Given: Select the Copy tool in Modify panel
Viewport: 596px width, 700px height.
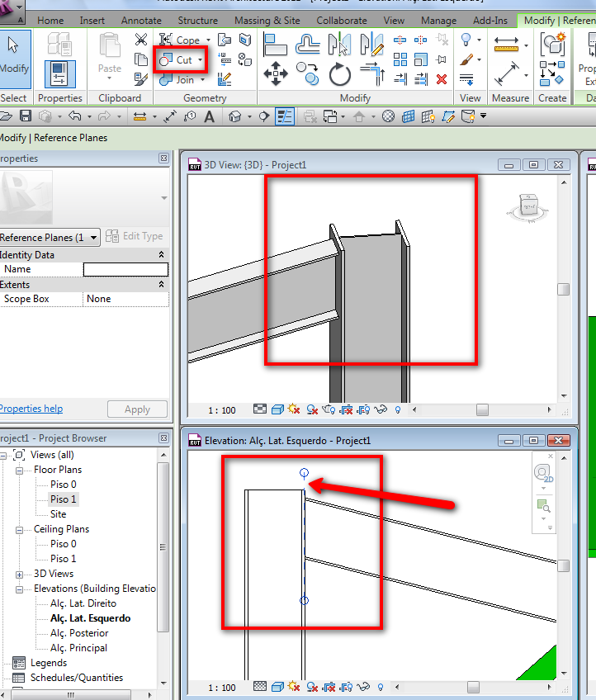Looking at the screenshot, I should click(x=307, y=73).
